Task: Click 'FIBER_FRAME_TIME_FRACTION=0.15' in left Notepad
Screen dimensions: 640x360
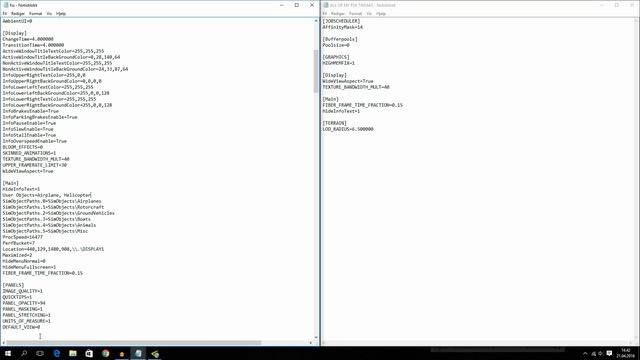Action: (42, 273)
